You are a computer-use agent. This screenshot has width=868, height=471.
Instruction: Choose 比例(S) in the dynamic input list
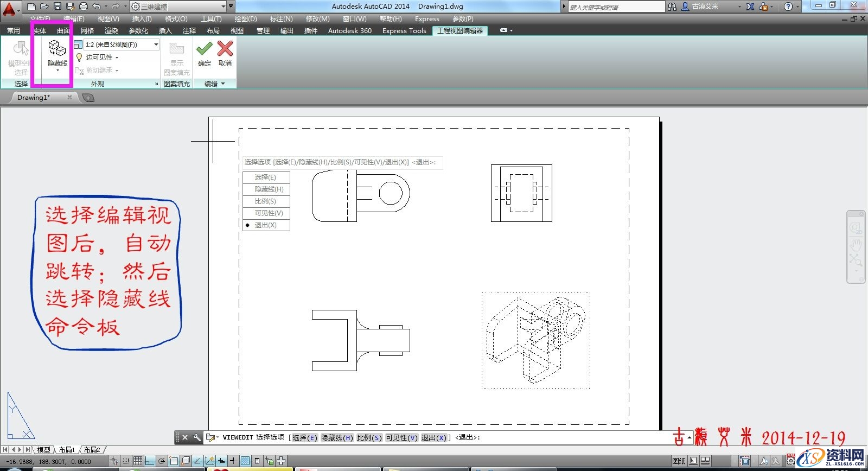pyautogui.click(x=266, y=201)
